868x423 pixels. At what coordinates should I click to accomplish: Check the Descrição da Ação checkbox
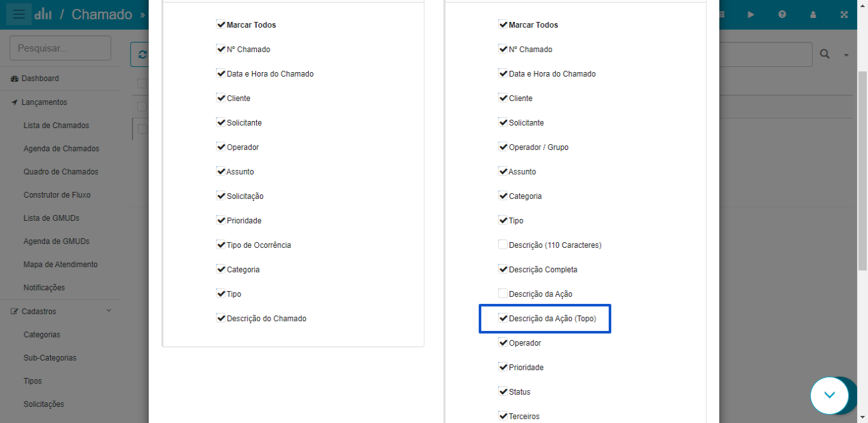tap(503, 294)
